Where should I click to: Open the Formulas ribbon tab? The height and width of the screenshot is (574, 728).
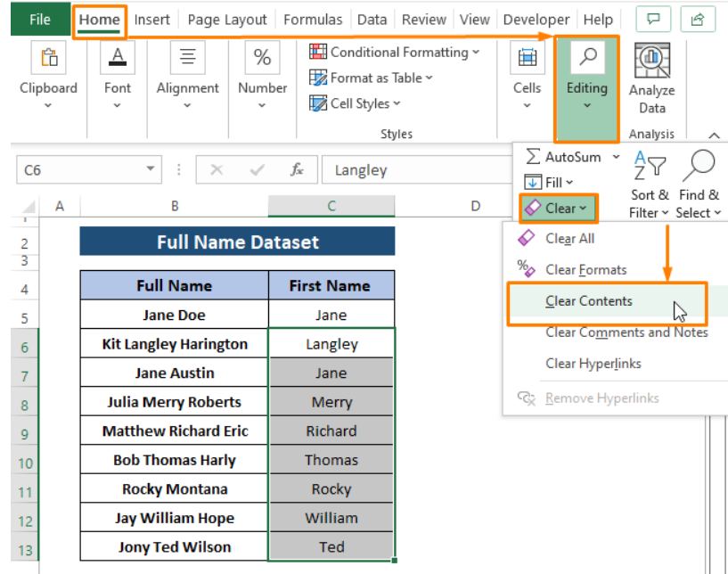click(313, 19)
